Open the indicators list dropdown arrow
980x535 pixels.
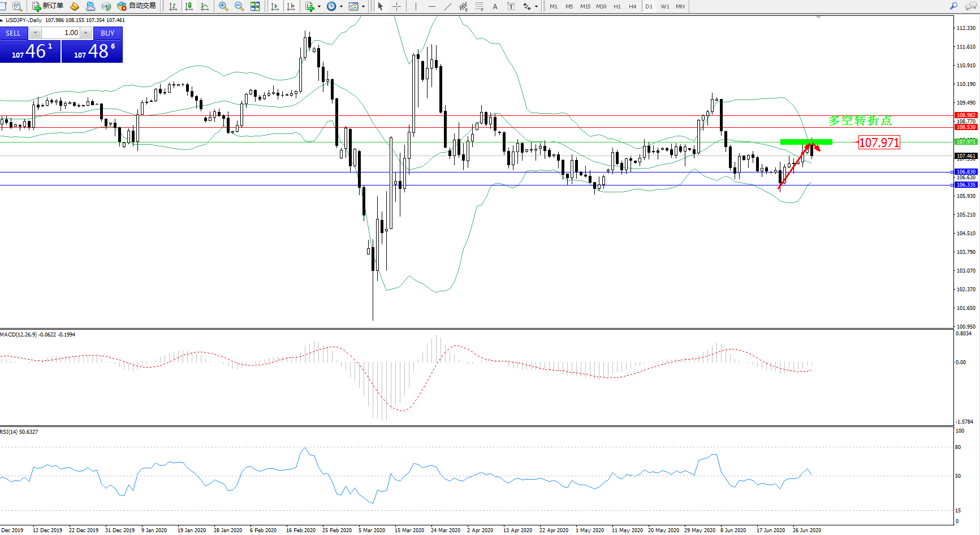pos(319,6)
